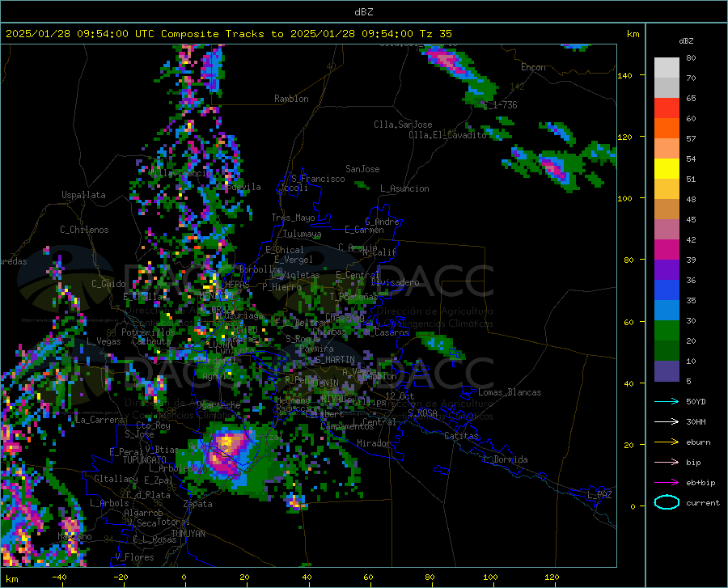This screenshot has height=588, width=728.
Task: Select the orange 60–57 dBZ swatch
Action: point(667,129)
